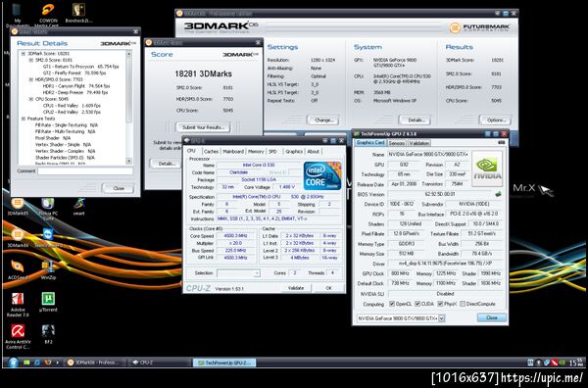The image size is (588, 388).
Task: Open the ACDSee desktop icon
Action: (x=18, y=269)
